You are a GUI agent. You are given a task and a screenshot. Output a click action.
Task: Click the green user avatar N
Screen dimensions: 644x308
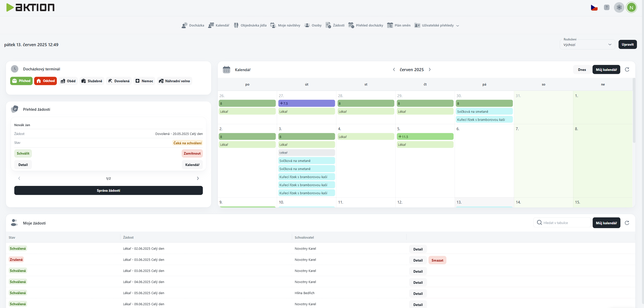pyautogui.click(x=631, y=8)
